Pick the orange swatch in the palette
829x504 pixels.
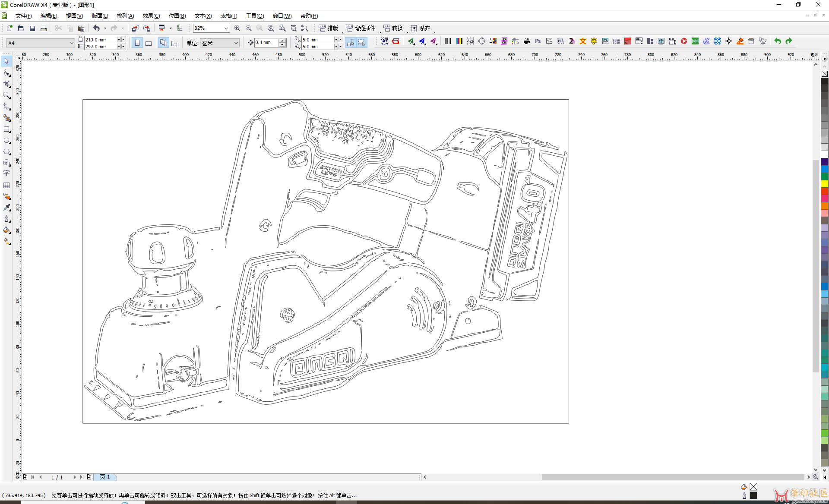coord(824,206)
